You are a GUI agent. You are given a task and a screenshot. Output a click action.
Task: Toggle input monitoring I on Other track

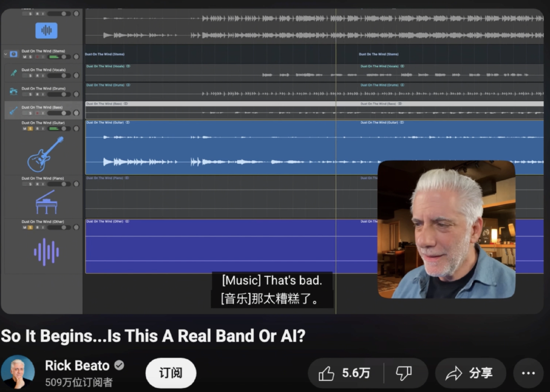click(43, 228)
